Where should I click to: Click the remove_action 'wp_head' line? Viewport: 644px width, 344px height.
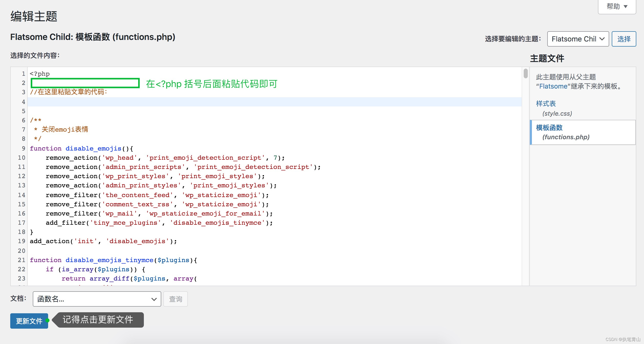pyautogui.click(x=165, y=158)
